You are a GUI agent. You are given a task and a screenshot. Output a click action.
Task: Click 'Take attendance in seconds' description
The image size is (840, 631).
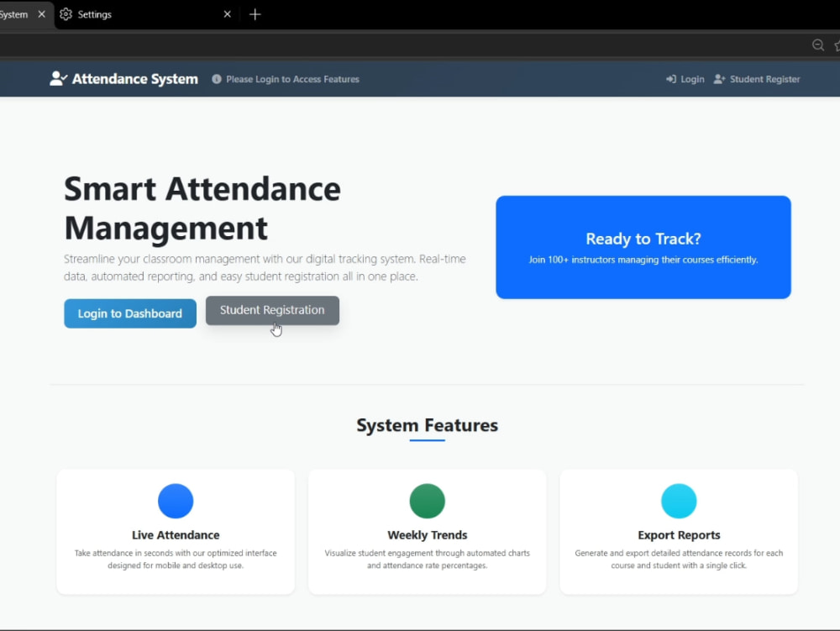(x=176, y=560)
